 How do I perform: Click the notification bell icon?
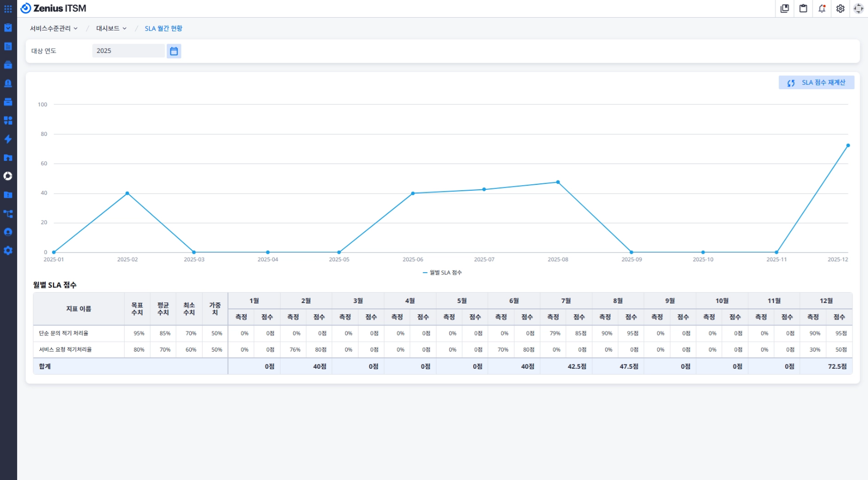point(822,8)
